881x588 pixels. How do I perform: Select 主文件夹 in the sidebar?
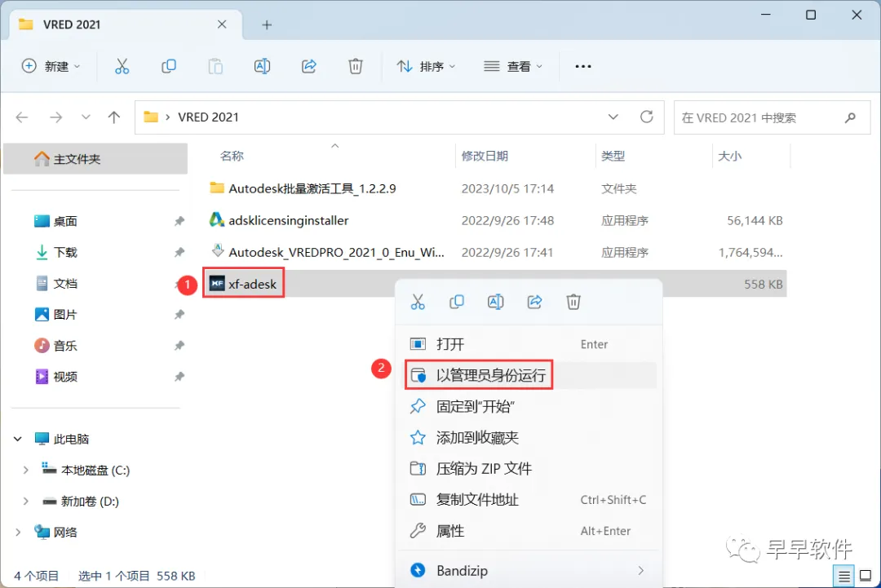point(95,159)
